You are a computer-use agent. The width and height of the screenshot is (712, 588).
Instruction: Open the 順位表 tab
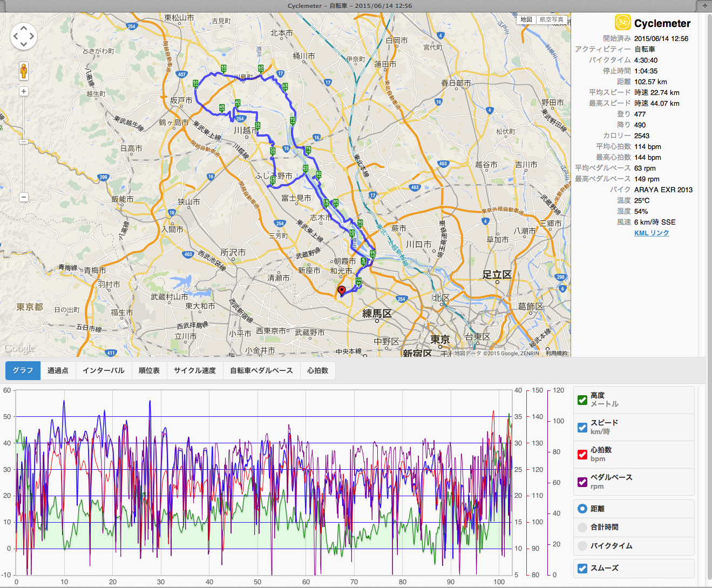pyautogui.click(x=149, y=370)
